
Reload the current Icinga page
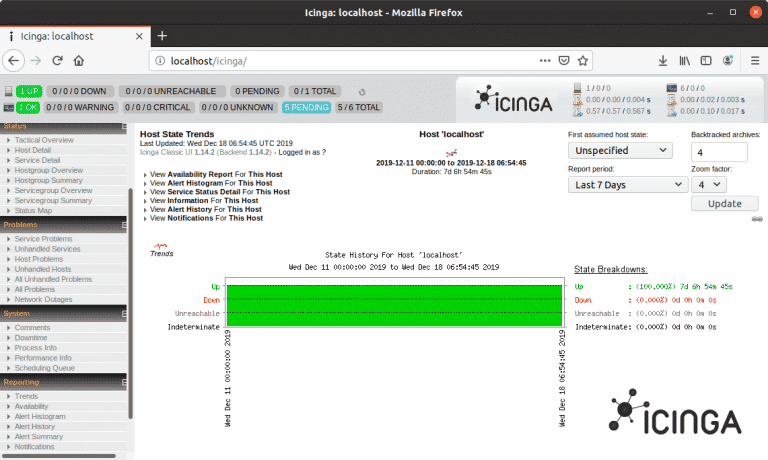click(x=57, y=61)
